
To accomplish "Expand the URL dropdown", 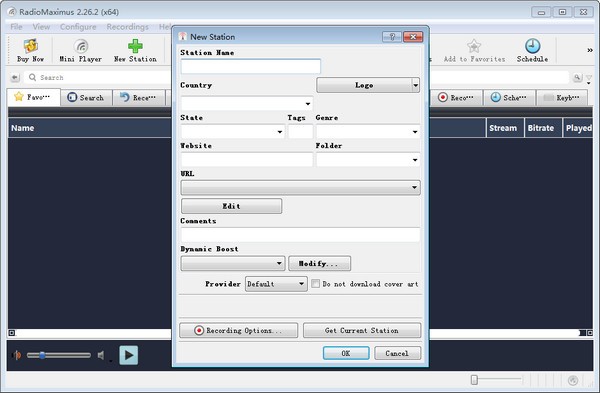I will pyautogui.click(x=414, y=188).
